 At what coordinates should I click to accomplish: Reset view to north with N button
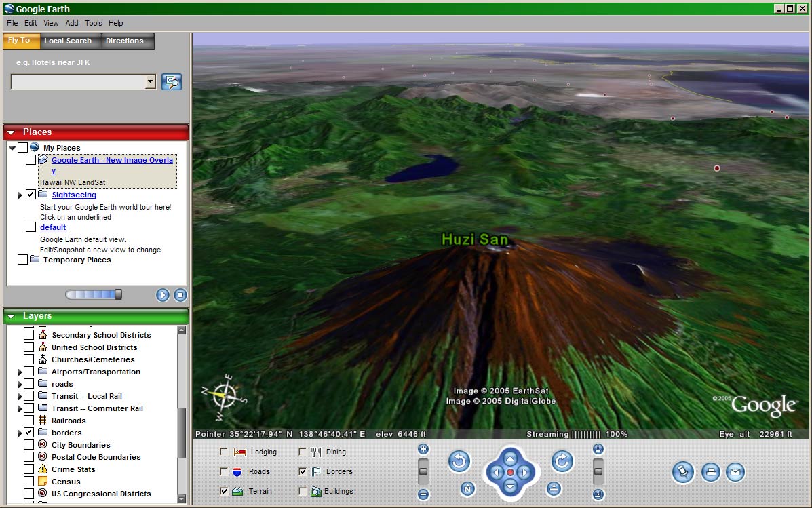coord(467,488)
